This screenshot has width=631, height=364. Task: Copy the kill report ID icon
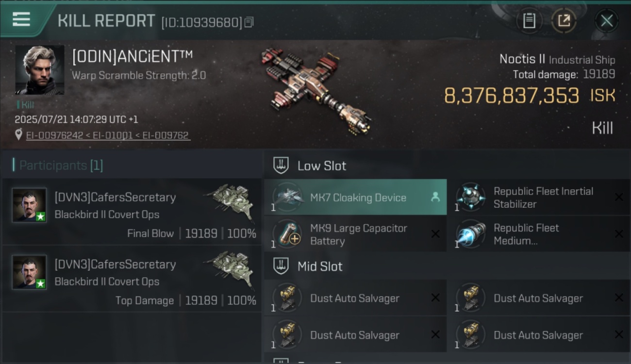click(249, 22)
